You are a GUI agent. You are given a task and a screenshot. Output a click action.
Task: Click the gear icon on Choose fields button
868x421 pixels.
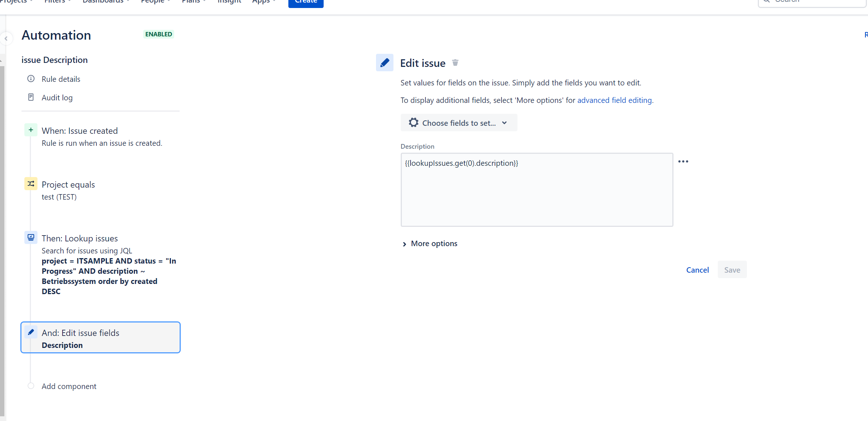click(413, 123)
